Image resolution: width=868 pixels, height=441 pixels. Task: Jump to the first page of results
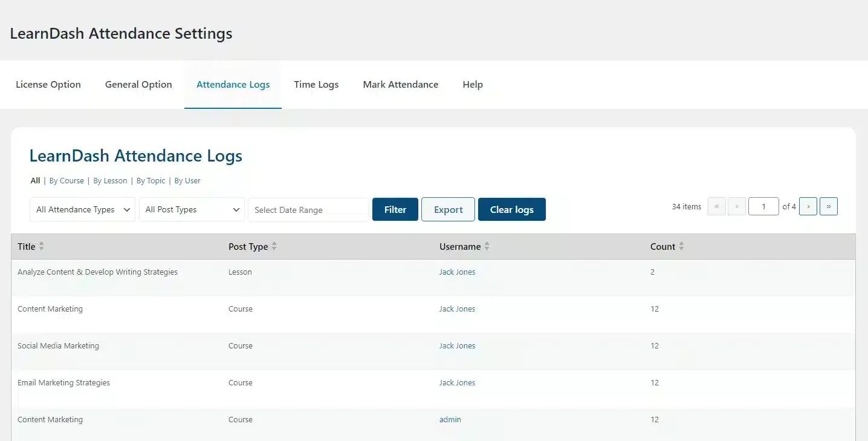[716, 206]
